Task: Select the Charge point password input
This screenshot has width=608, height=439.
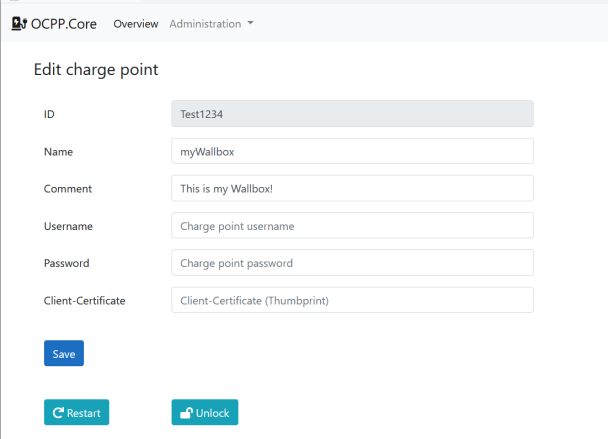Action: click(x=352, y=263)
